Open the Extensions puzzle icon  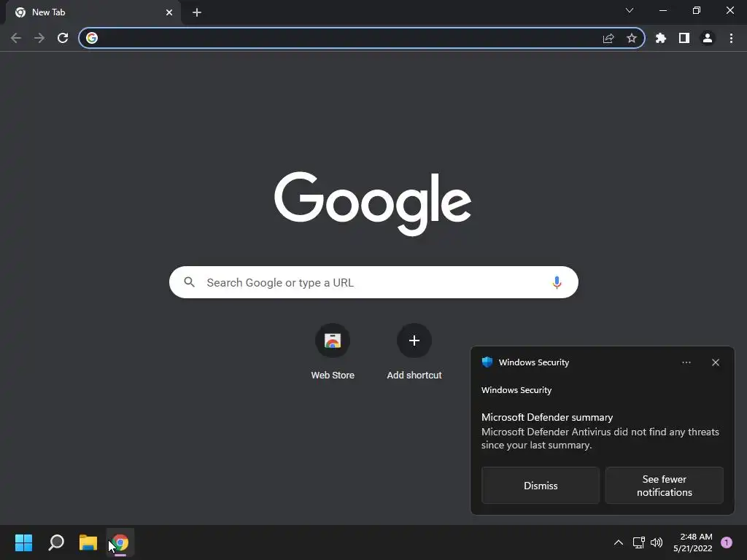[661, 38]
